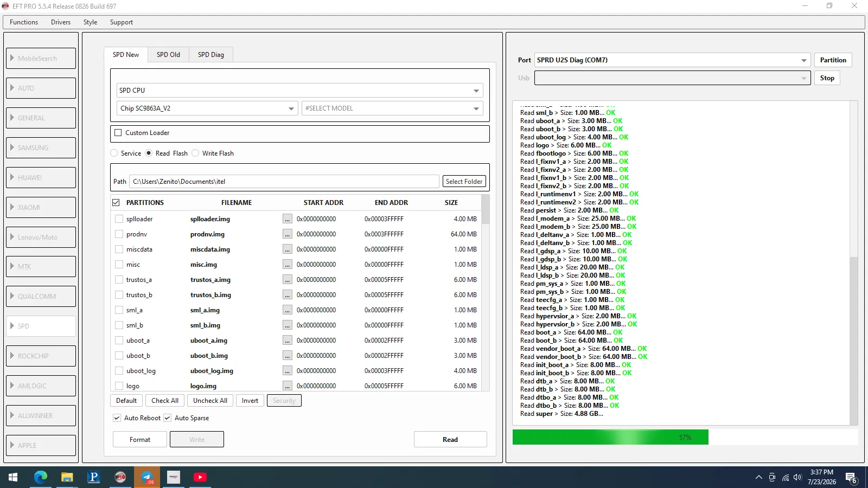Enable the Custom Loader checkbox

[118, 133]
